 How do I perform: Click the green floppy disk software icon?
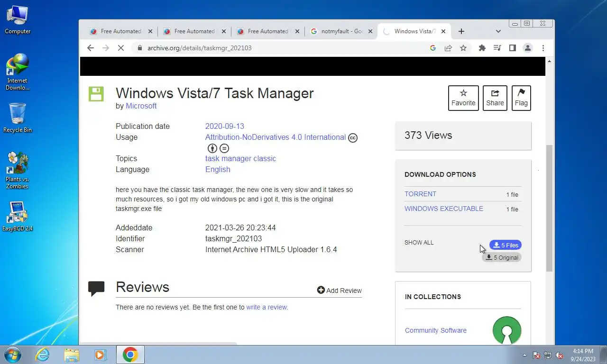[x=96, y=94]
